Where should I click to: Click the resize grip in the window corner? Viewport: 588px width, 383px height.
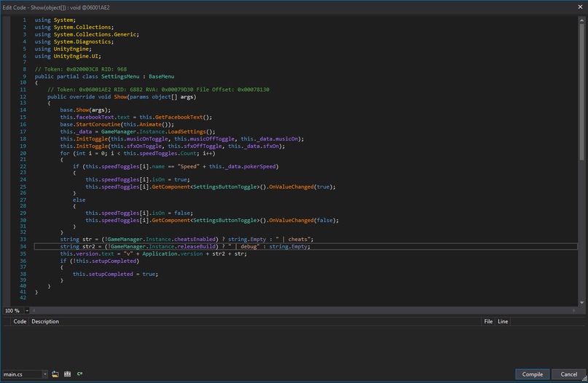tap(584, 379)
